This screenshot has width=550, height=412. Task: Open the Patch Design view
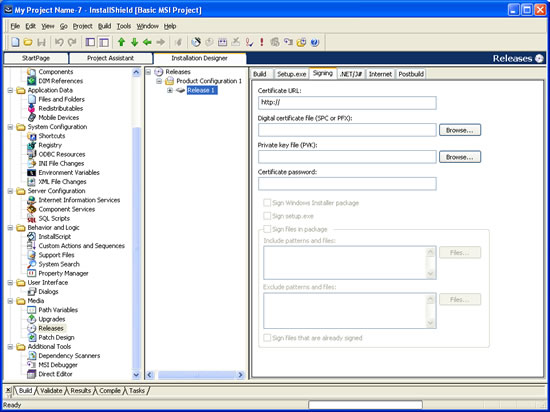click(x=56, y=337)
